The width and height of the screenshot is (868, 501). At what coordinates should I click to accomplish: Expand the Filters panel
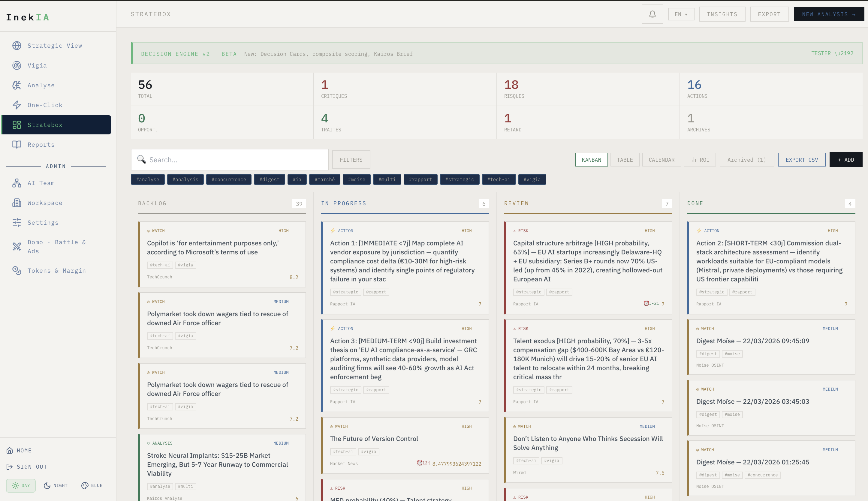click(x=351, y=160)
